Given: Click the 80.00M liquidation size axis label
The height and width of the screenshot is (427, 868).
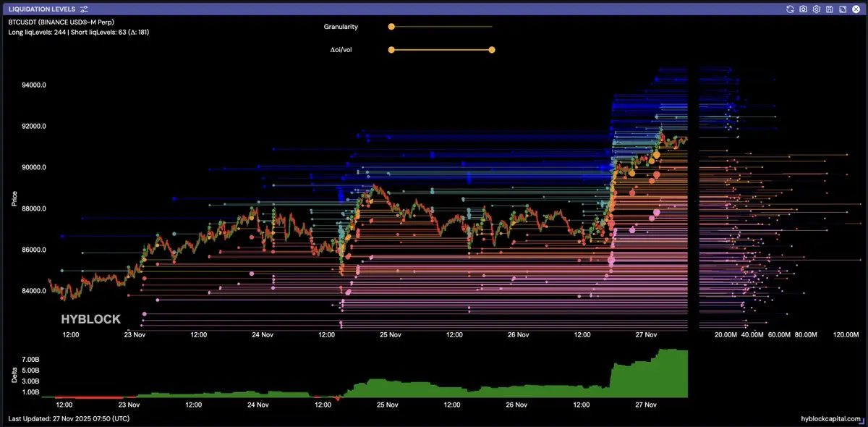Looking at the screenshot, I should pyautogui.click(x=805, y=335).
